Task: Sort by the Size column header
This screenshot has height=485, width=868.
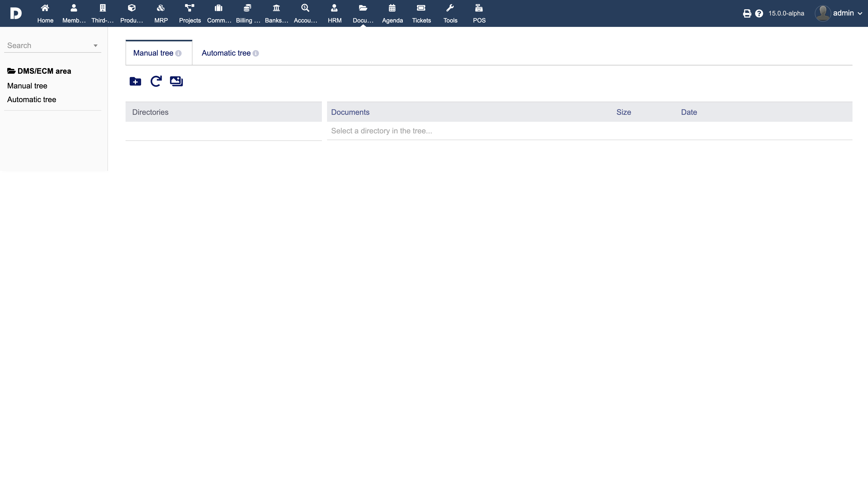Action: click(623, 112)
